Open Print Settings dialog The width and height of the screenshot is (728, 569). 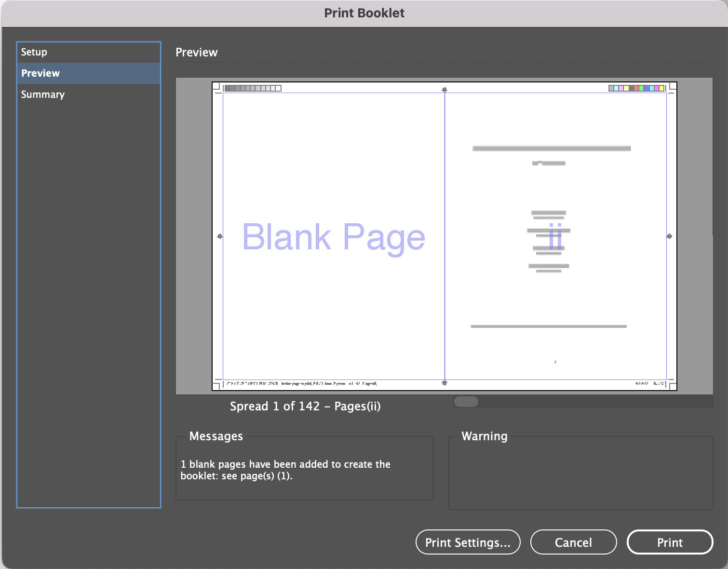[x=467, y=542]
